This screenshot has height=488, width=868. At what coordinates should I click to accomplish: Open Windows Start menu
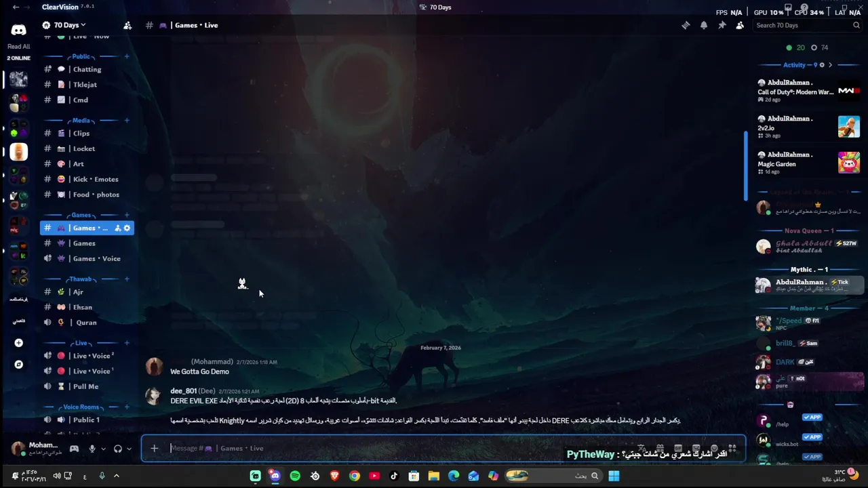click(x=614, y=476)
